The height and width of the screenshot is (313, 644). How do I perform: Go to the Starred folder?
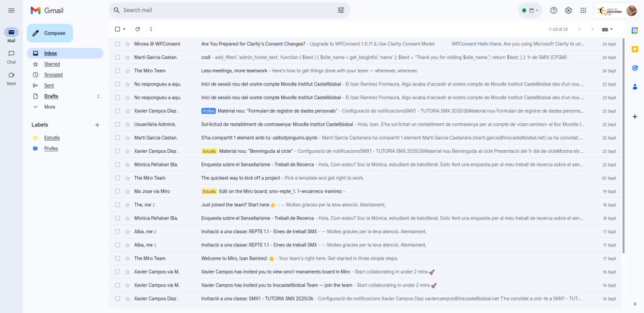[52, 64]
